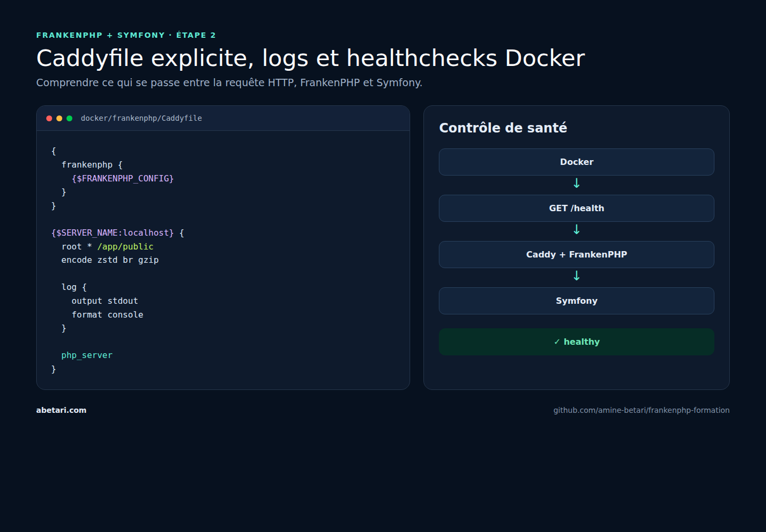766x532 pixels.
Task: Click the green dot in the code window header
Action: [x=69, y=118]
